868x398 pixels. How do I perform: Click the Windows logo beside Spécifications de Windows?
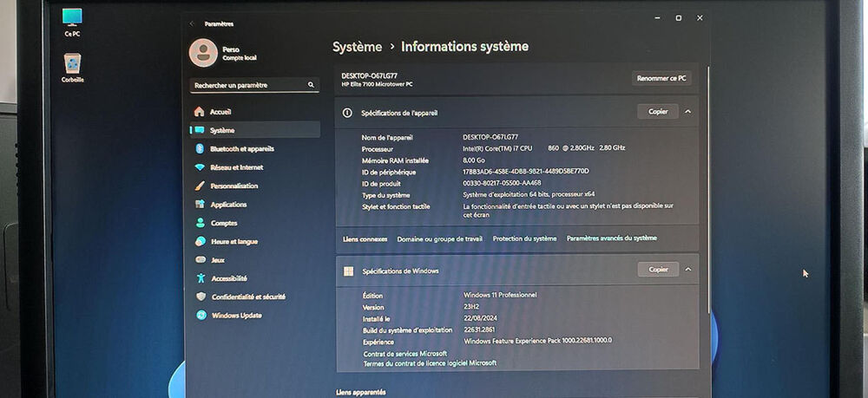(349, 271)
